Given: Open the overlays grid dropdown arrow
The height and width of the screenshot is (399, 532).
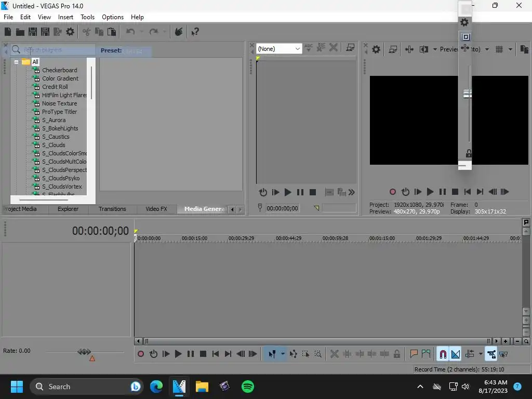Looking at the screenshot, I should (510, 49).
